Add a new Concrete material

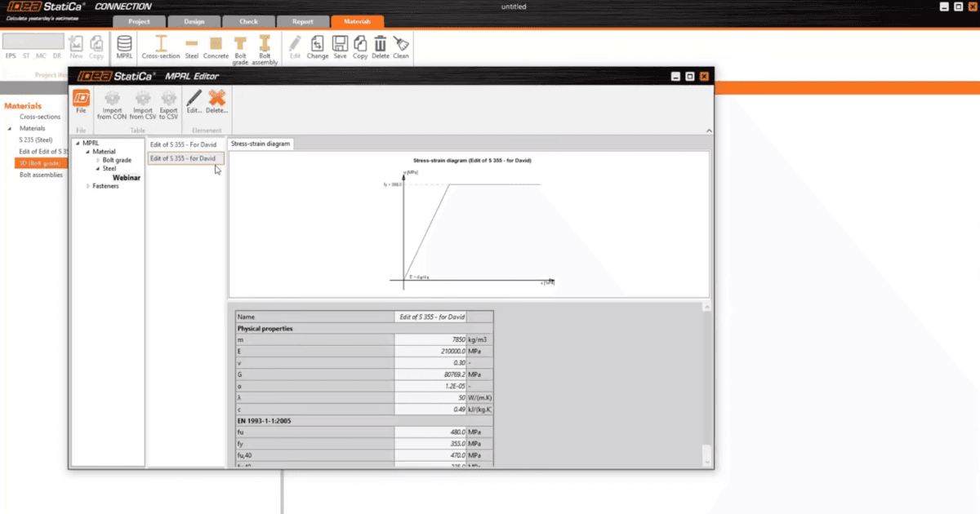(216, 47)
